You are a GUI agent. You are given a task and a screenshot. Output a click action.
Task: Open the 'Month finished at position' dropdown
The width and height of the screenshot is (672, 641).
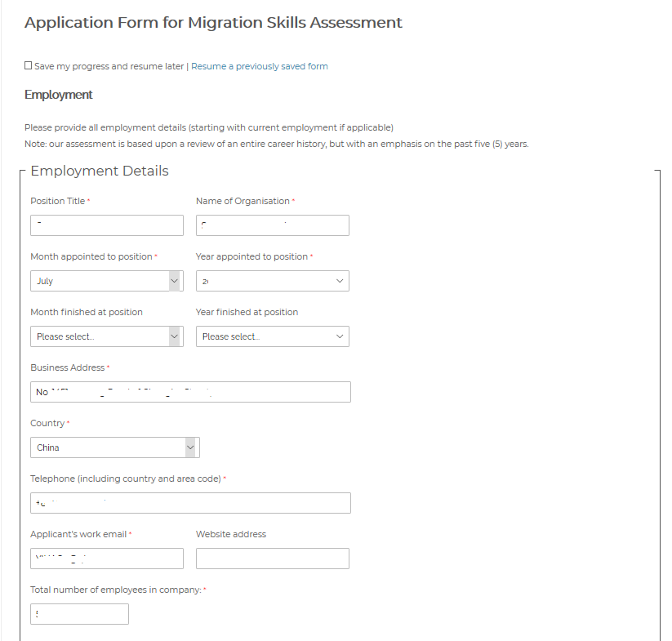pyautogui.click(x=106, y=336)
